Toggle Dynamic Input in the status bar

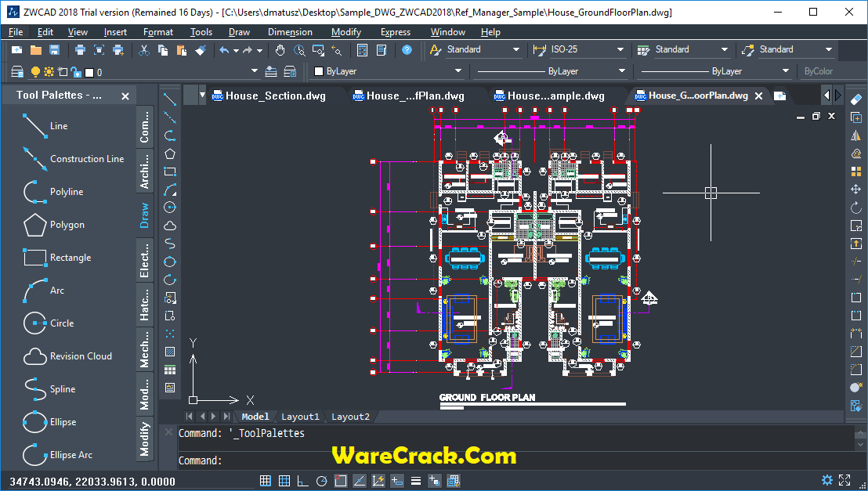(397, 481)
